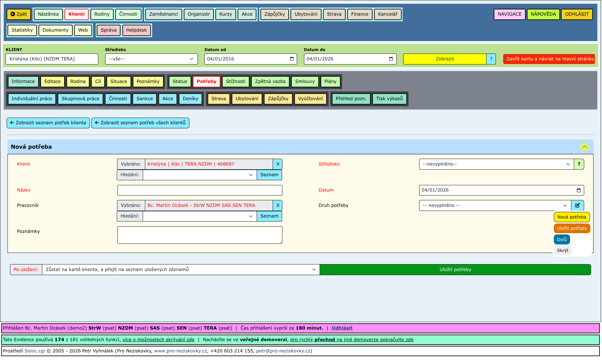This screenshot has width=602, height=364.
Task: Click the KLIENT name field
Action: click(x=52, y=59)
